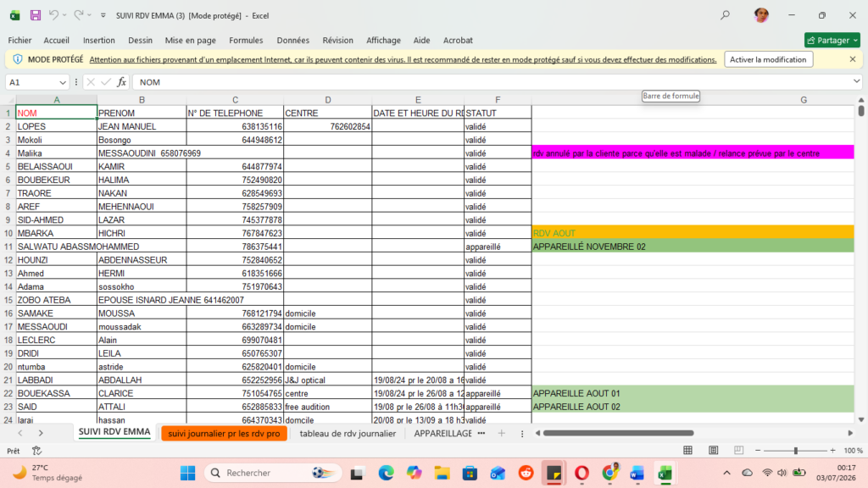The width and height of the screenshot is (868, 488).
Task: Open the Quick Access Toolbar customize dropdown
Action: [x=103, y=15]
